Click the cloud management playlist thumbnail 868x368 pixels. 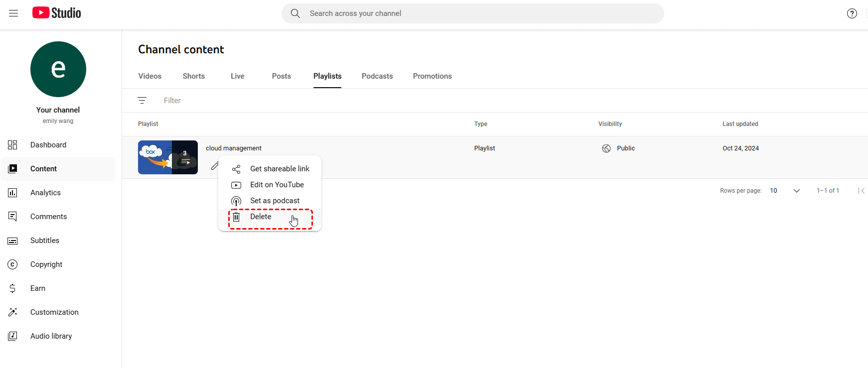point(167,157)
